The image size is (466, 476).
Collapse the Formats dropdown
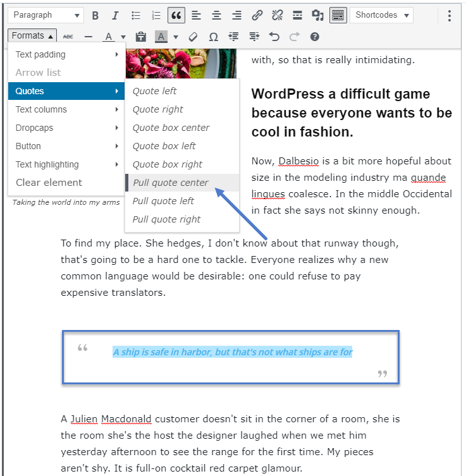point(32,36)
